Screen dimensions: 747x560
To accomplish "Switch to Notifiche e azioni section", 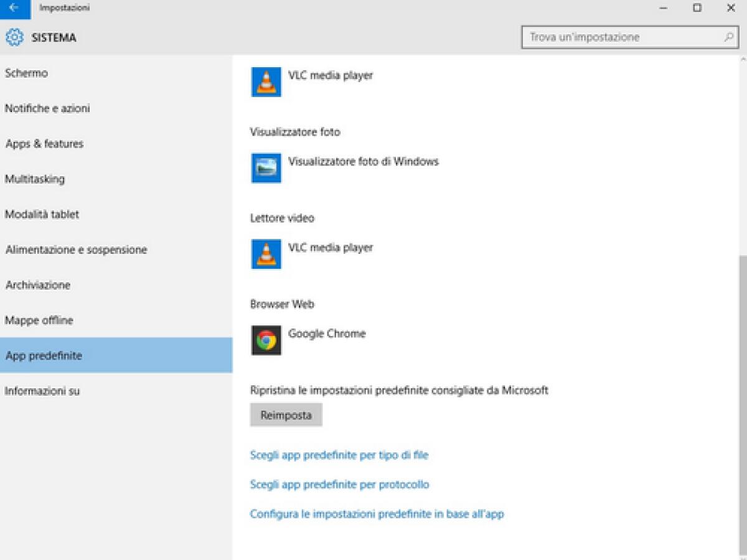I will click(47, 108).
